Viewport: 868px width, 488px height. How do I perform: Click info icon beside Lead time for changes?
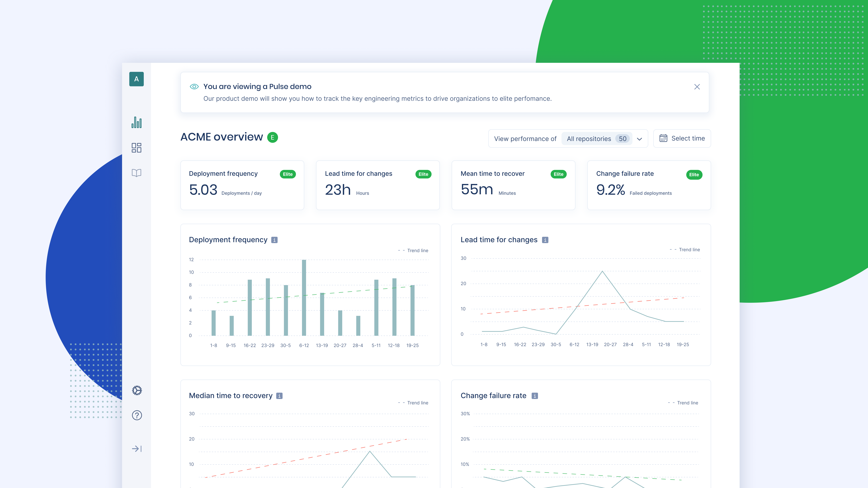click(x=545, y=240)
